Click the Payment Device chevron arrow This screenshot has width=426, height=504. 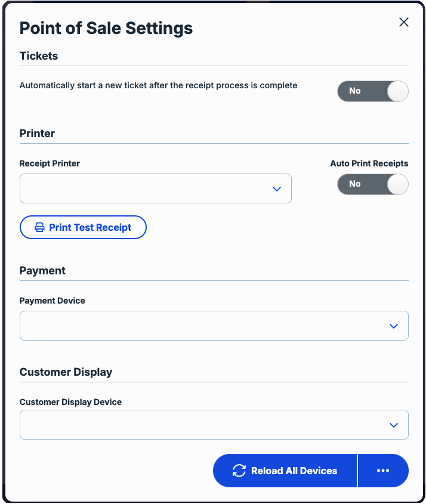(393, 326)
